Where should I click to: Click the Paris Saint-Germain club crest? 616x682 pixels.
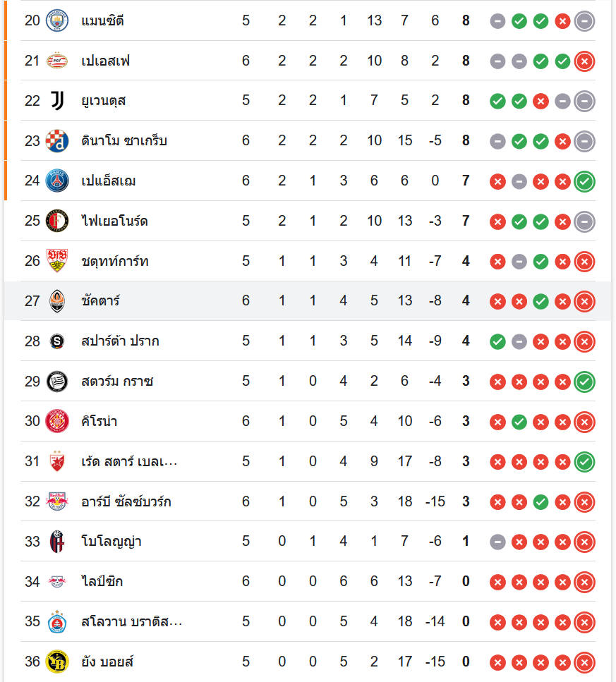57,181
